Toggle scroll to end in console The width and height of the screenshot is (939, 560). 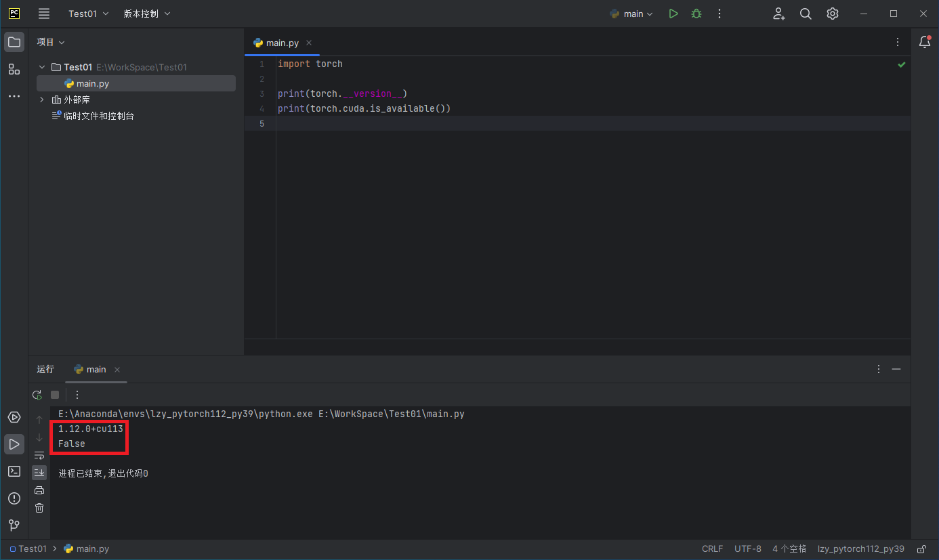click(39, 472)
